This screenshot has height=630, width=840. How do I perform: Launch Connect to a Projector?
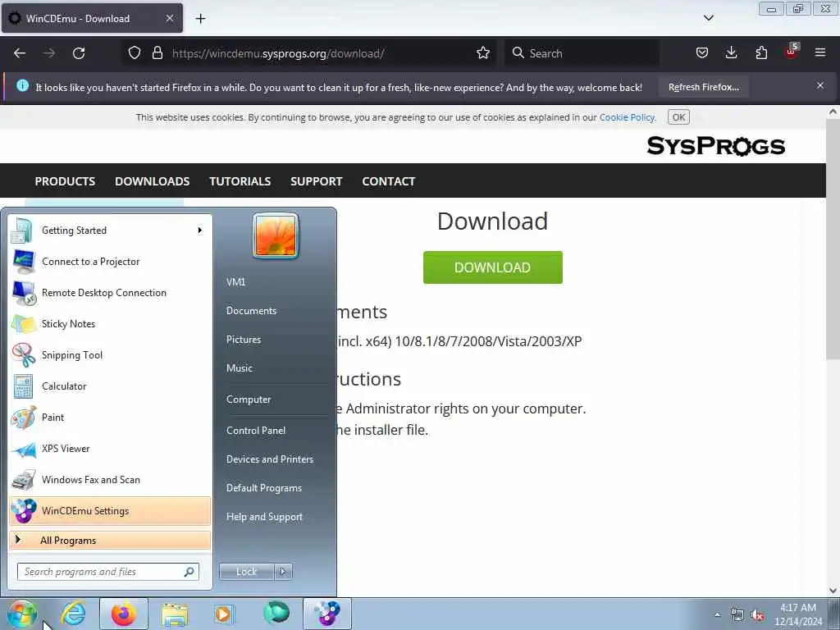[110, 262]
